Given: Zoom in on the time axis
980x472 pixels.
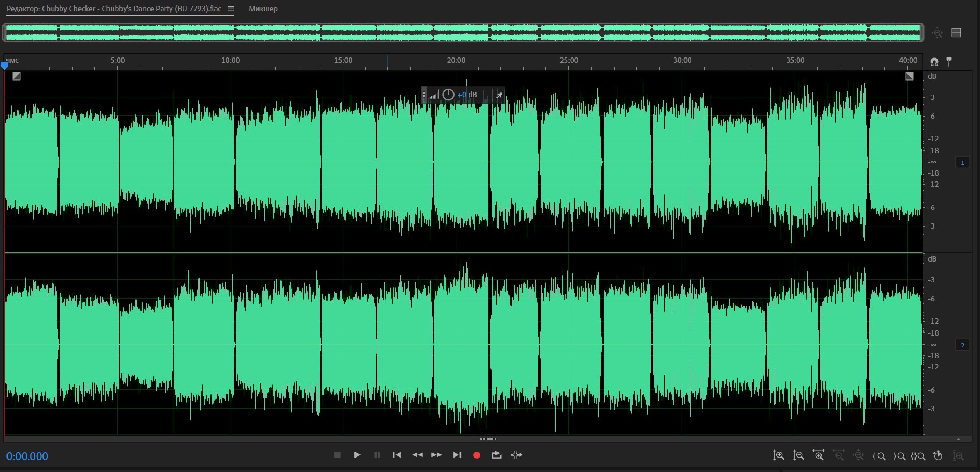Looking at the screenshot, I should [818, 455].
